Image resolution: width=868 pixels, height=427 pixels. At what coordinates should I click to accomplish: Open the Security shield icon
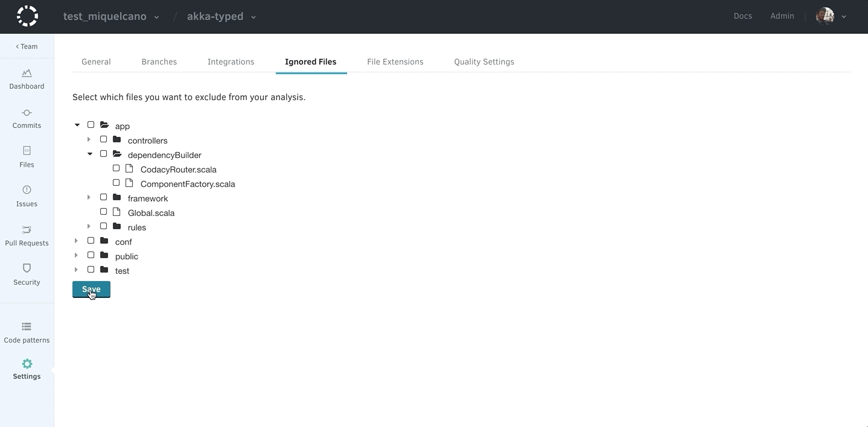27,268
